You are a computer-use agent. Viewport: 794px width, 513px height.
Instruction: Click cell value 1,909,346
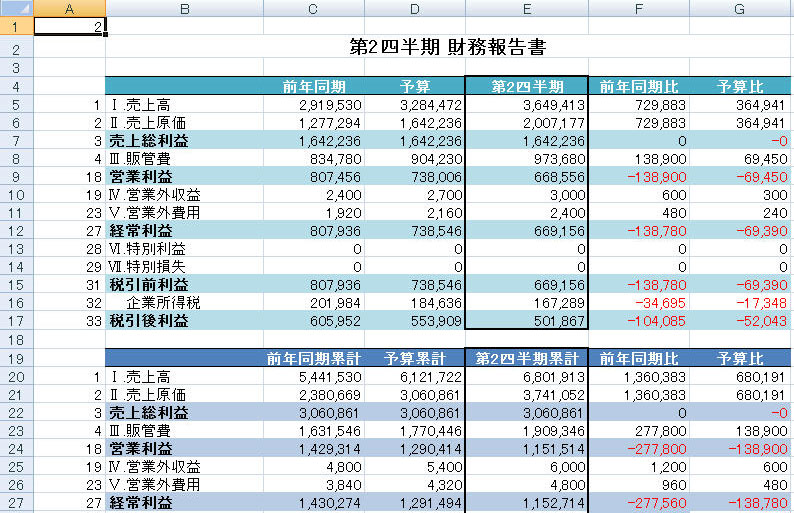[x=554, y=431]
